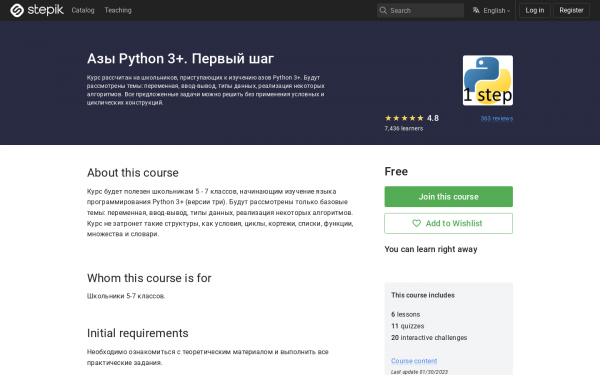Viewport: 600px width, 375px height.
Task: Click the Log in button
Action: tap(535, 10)
